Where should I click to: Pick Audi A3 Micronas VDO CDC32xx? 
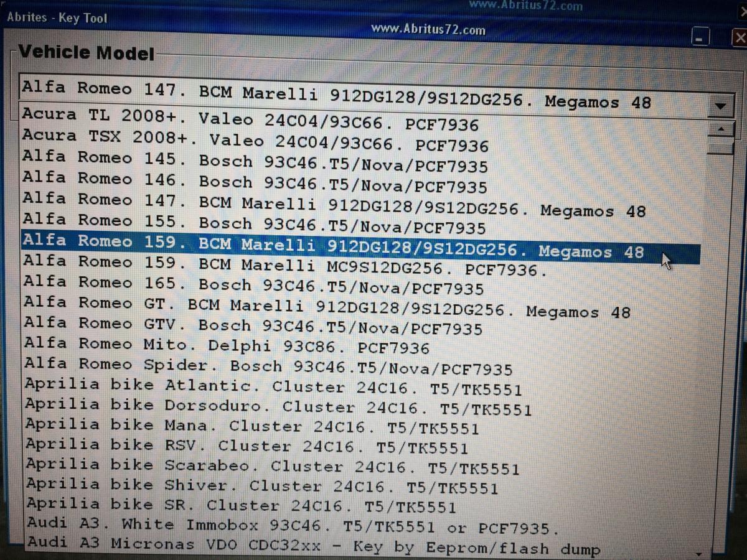(x=314, y=546)
